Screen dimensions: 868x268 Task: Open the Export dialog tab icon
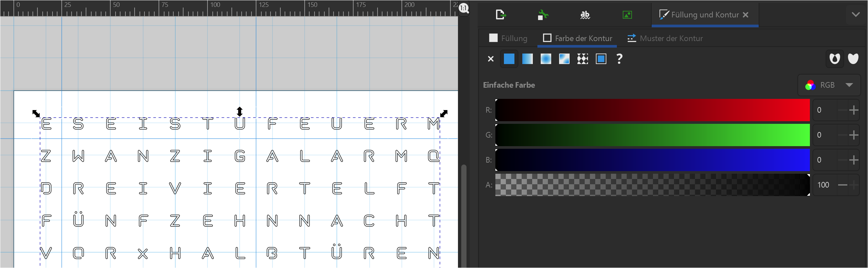click(501, 15)
